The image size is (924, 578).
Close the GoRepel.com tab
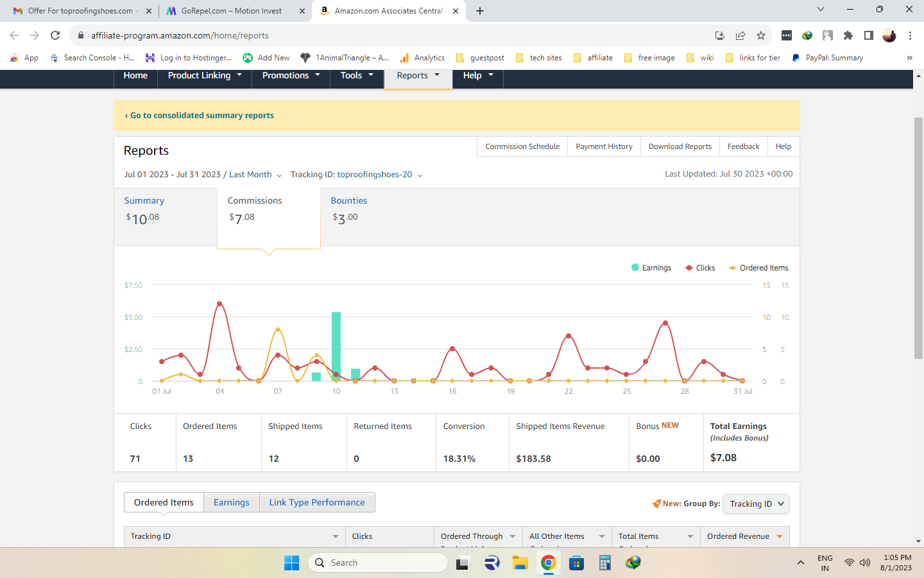pyautogui.click(x=302, y=11)
